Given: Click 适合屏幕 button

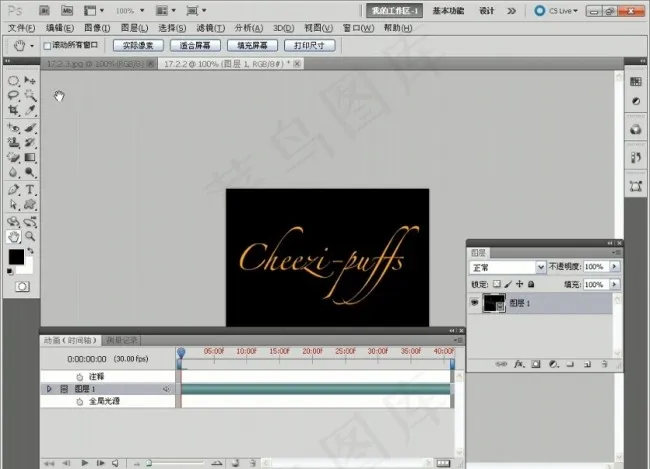Looking at the screenshot, I should pyautogui.click(x=195, y=46).
